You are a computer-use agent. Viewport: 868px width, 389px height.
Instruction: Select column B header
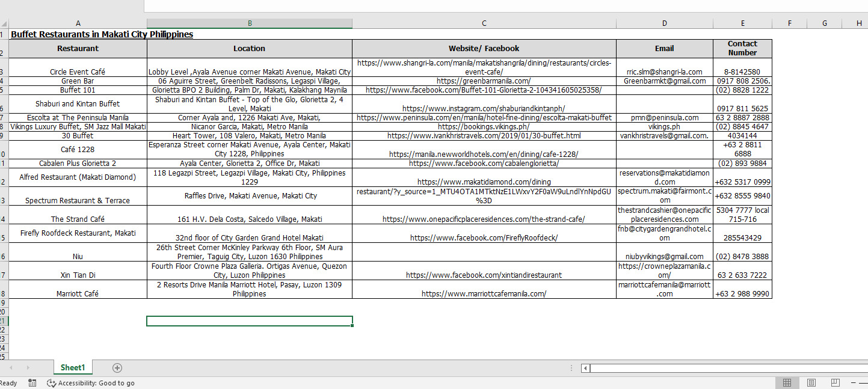250,23
